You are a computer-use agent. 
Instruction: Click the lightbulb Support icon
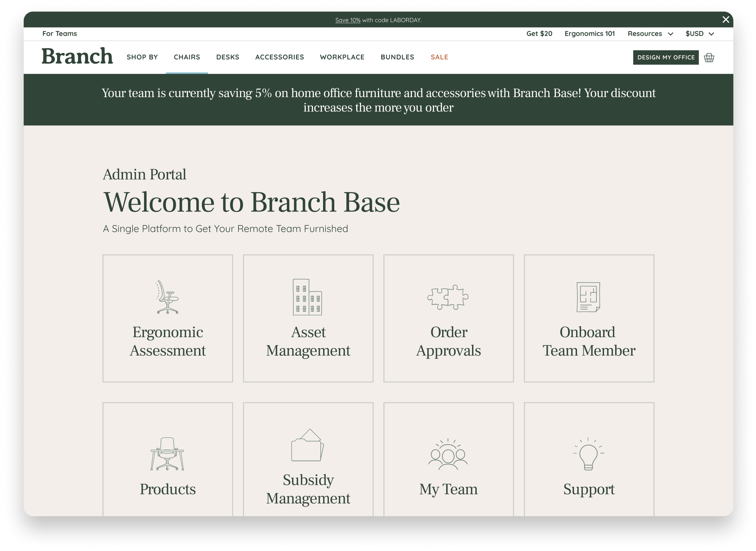coord(588,454)
